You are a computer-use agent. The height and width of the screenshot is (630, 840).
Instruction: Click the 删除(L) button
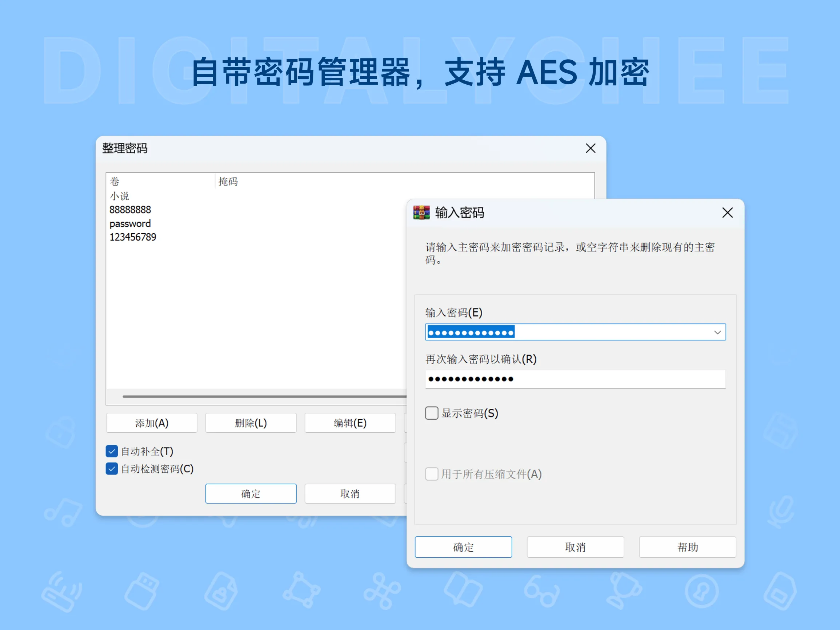coord(251,423)
